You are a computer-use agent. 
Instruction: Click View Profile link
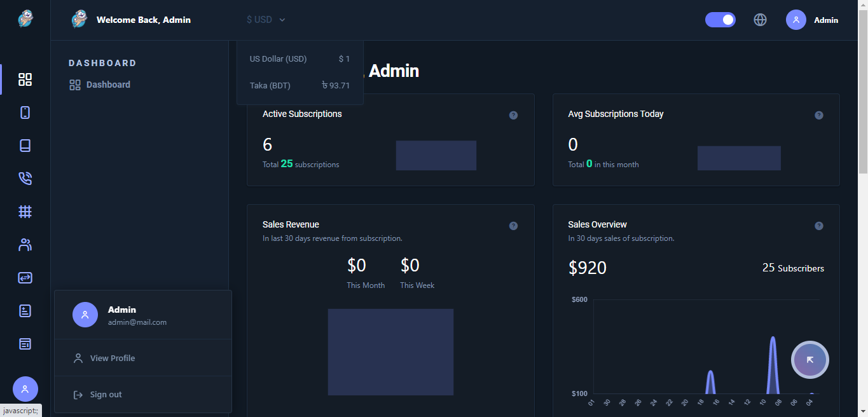[112, 358]
